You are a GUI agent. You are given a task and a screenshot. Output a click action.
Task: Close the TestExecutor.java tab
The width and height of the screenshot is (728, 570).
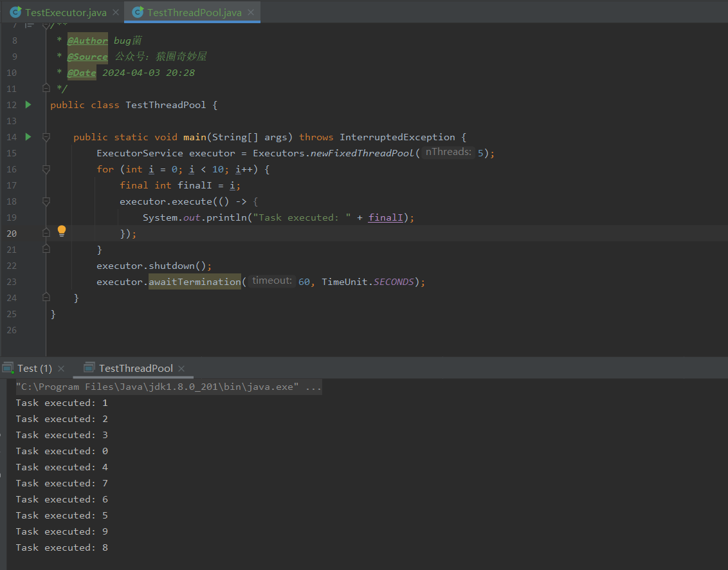pyautogui.click(x=116, y=12)
